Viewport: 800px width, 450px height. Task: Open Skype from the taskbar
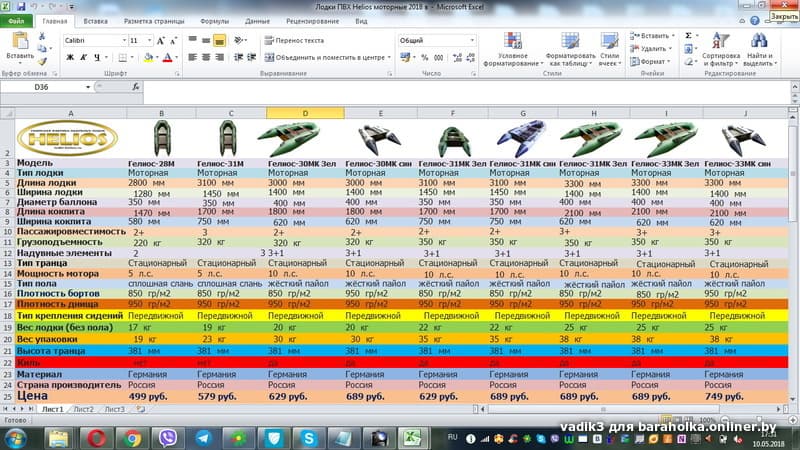tap(308, 438)
